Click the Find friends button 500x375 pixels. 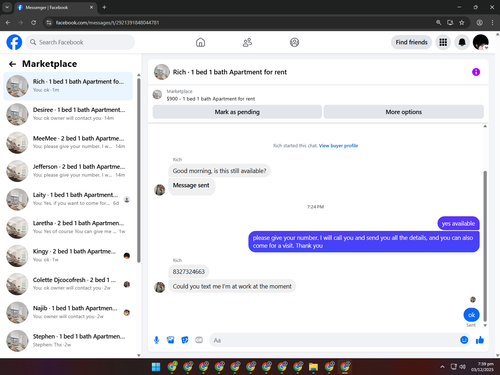[x=411, y=42]
